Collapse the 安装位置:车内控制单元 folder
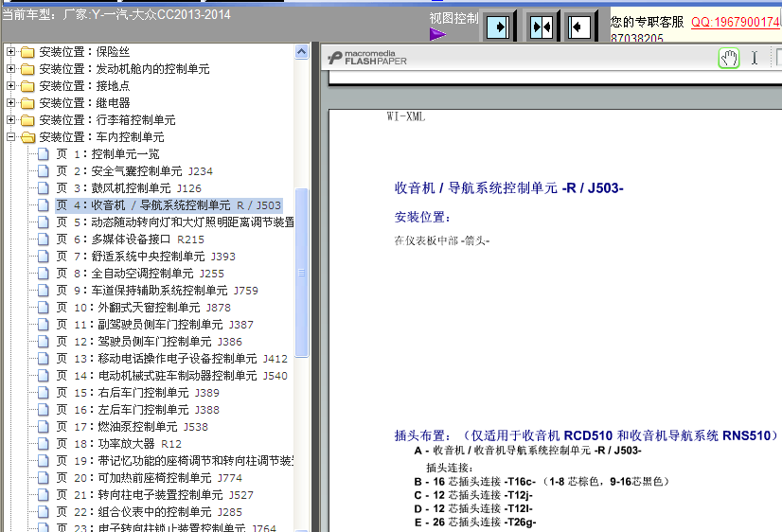This screenshot has height=532, width=782. point(10,136)
